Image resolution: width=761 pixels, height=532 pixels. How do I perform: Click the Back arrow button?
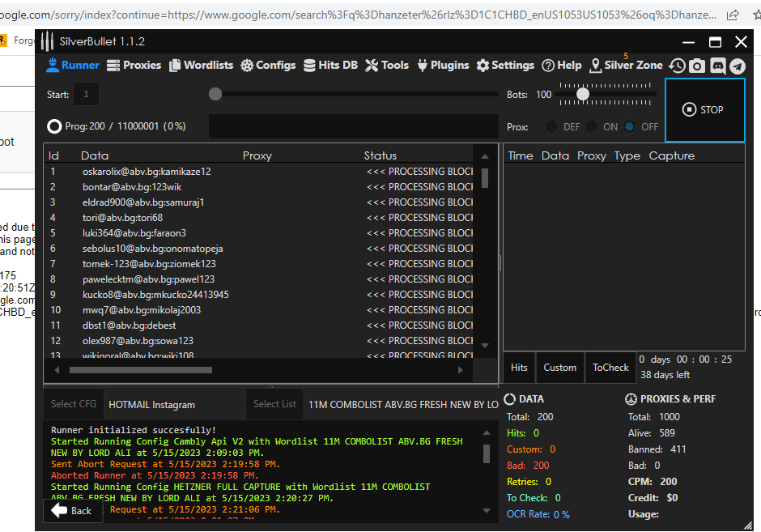tap(72, 511)
